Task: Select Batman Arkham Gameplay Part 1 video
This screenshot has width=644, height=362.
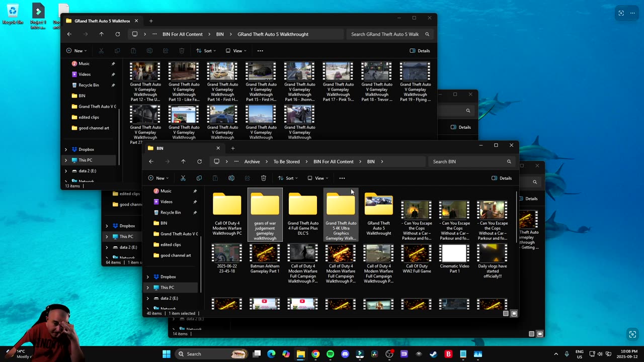Action: [x=265, y=259]
